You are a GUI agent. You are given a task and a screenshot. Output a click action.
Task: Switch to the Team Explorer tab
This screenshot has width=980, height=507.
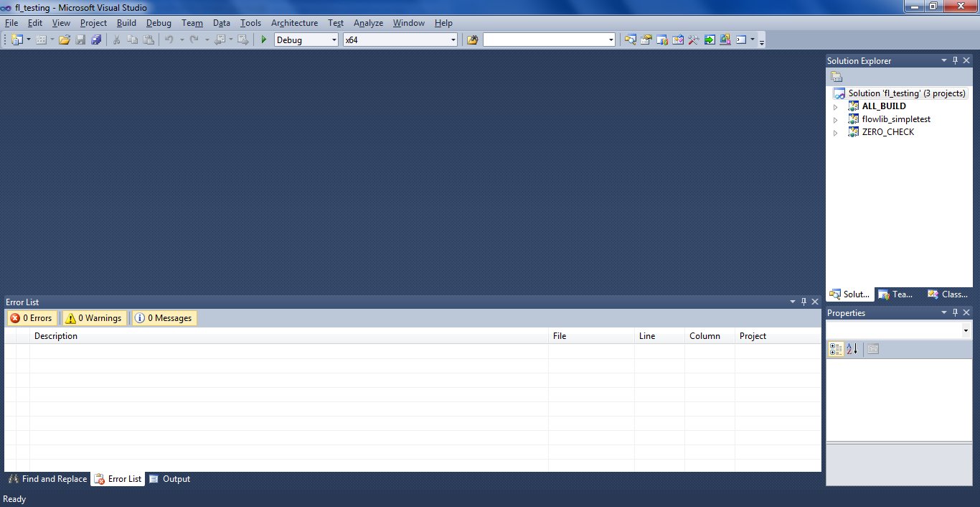pyautogui.click(x=895, y=294)
